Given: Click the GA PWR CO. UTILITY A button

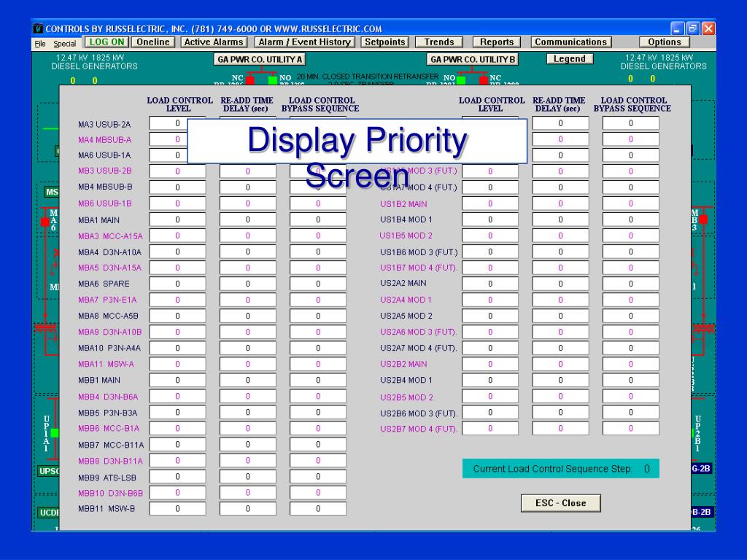Looking at the screenshot, I should pyautogui.click(x=260, y=60).
